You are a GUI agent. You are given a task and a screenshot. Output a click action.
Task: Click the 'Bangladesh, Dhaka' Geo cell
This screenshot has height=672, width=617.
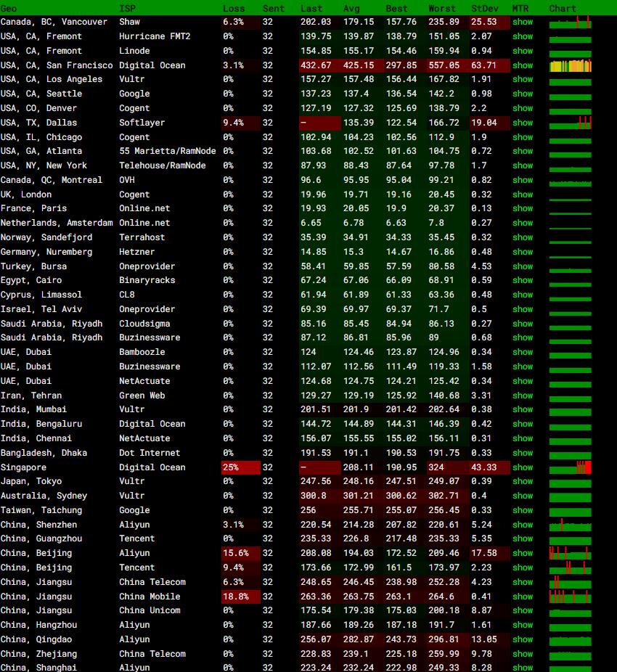point(44,453)
